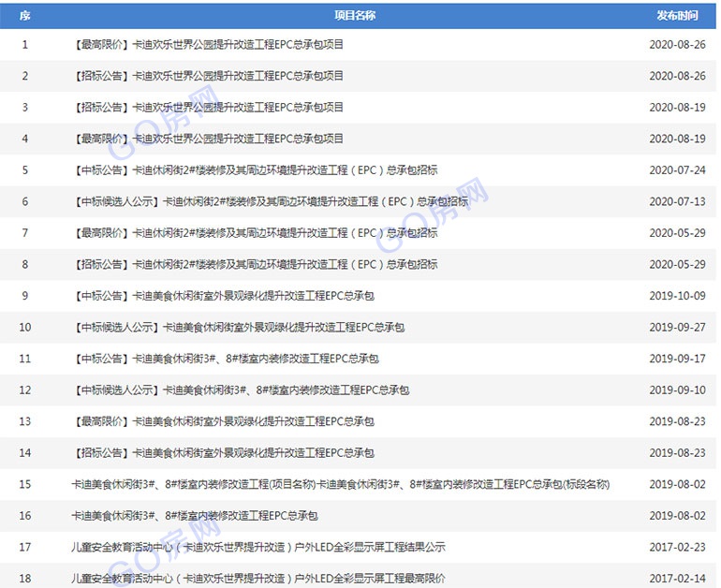Select date 2019-09-27 in row 10
Screen dimensions: 721x588
[x=677, y=328]
